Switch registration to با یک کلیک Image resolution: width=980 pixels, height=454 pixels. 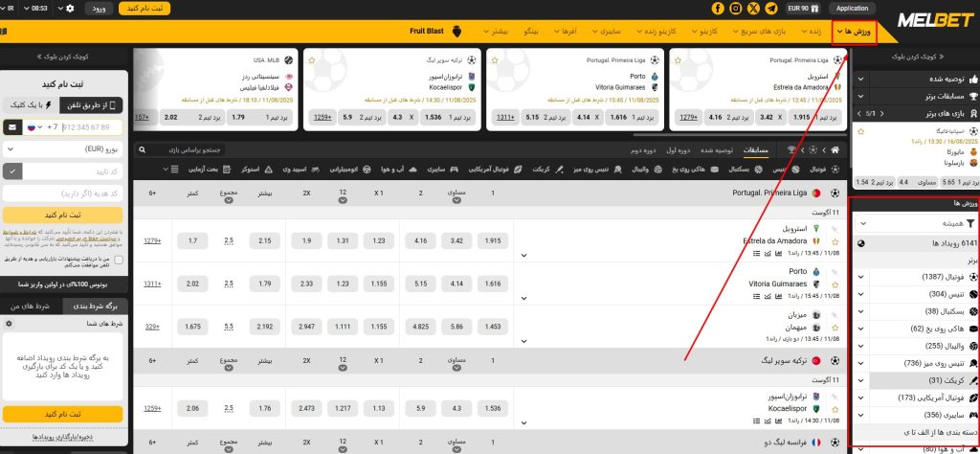[x=32, y=105]
